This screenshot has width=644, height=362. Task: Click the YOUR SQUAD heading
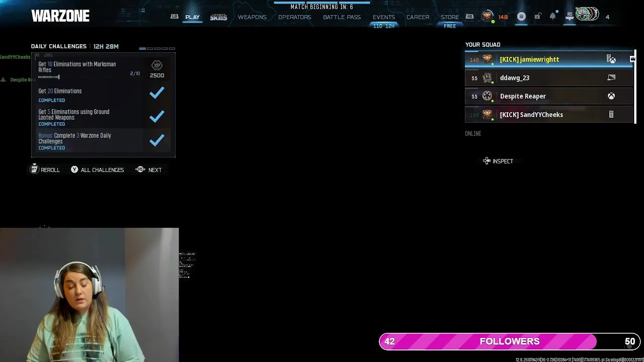(483, 45)
